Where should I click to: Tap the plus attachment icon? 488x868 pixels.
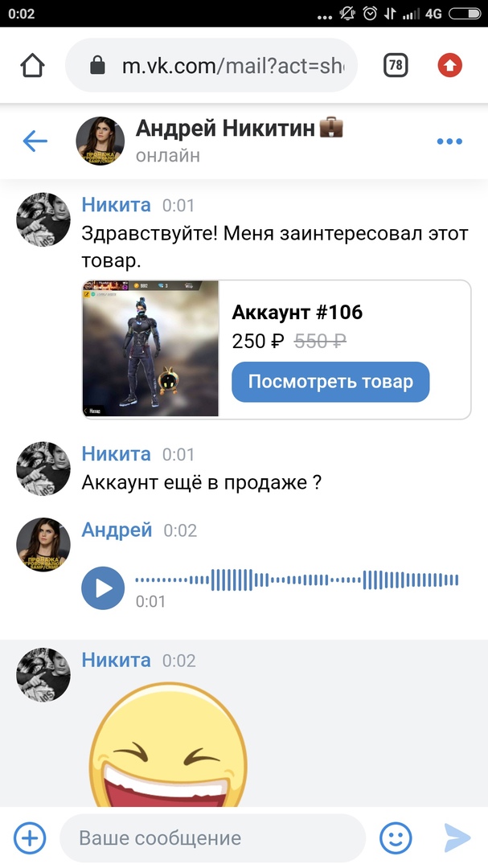click(30, 837)
